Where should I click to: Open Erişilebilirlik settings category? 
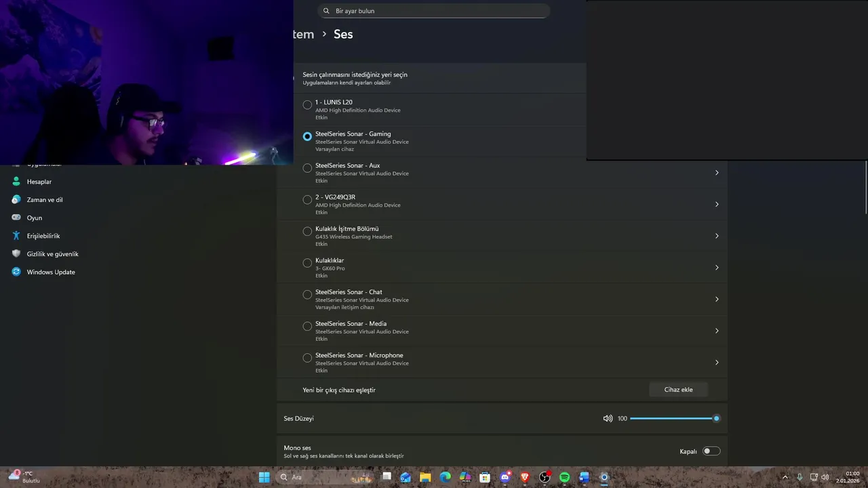[x=43, y=236]
